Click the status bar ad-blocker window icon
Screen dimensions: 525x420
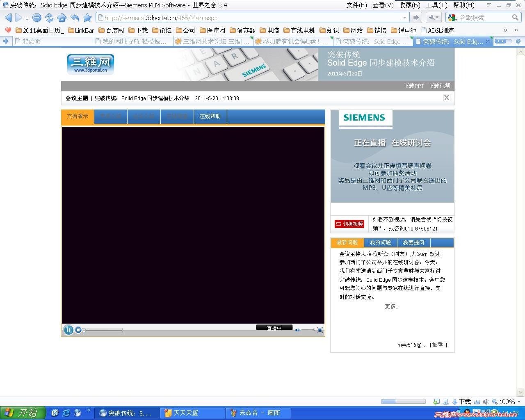pyautogui.click(x=437, y=402)
